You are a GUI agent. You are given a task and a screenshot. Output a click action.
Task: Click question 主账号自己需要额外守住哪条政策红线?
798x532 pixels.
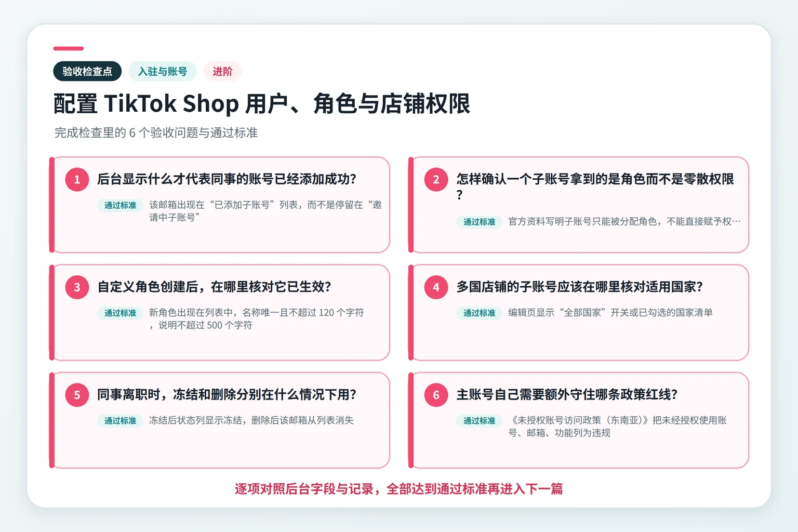click(x=567, y=395)
